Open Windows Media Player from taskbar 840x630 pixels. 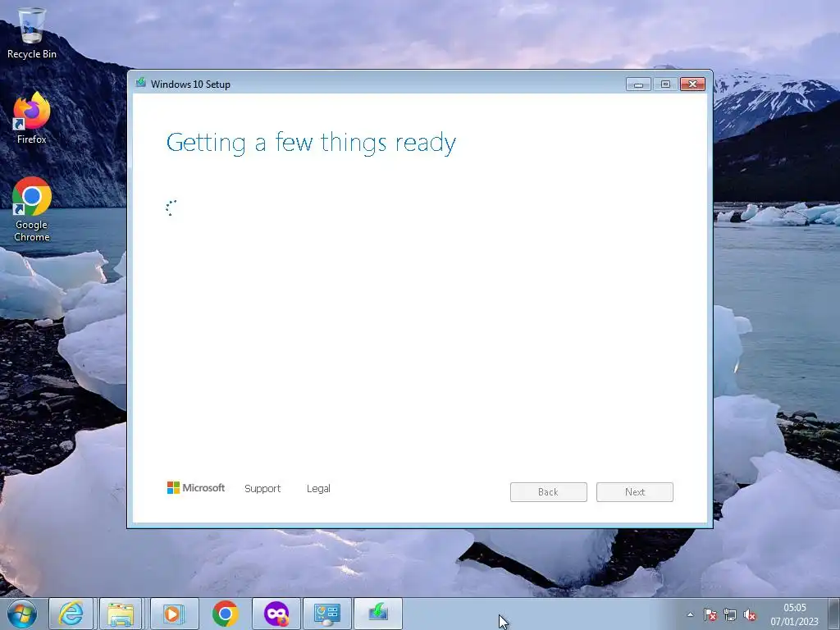174,614
